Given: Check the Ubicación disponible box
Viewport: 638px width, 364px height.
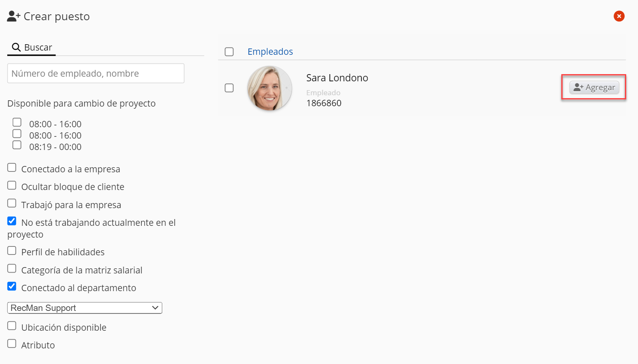Looking at the screenshot, I should point(12,326).
